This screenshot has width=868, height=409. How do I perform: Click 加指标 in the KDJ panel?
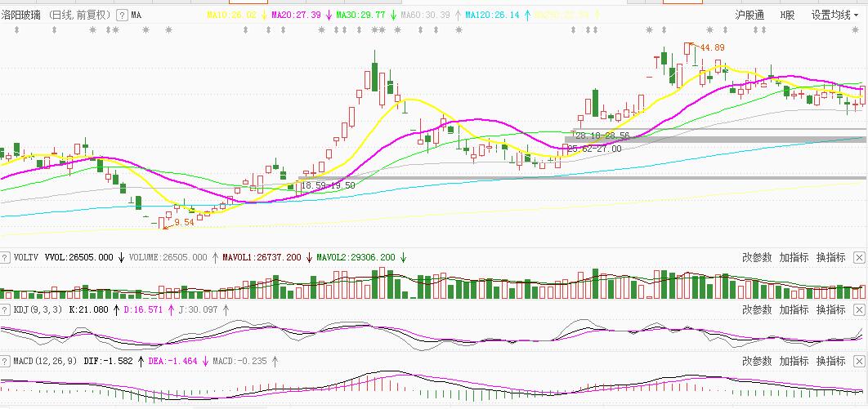794,309
